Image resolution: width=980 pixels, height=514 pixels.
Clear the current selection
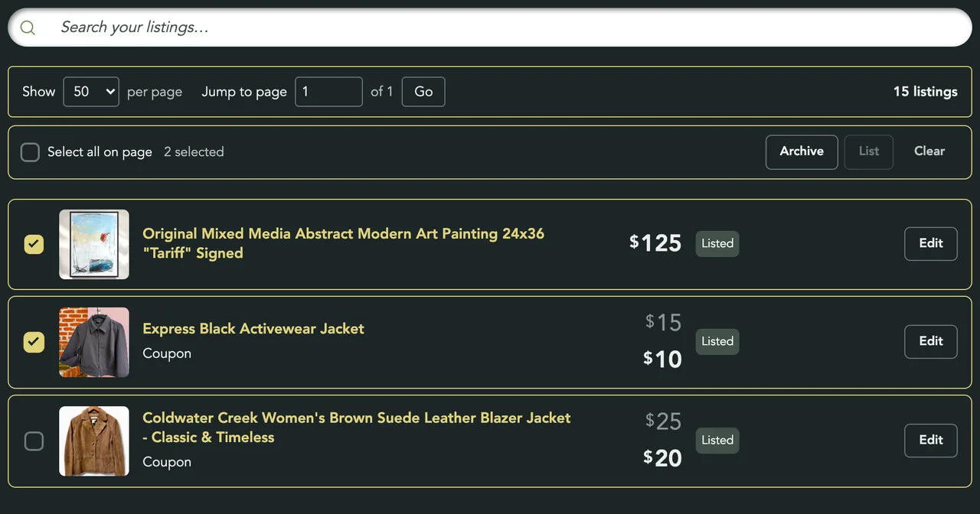pyautogui.click(x=929, y=151)
